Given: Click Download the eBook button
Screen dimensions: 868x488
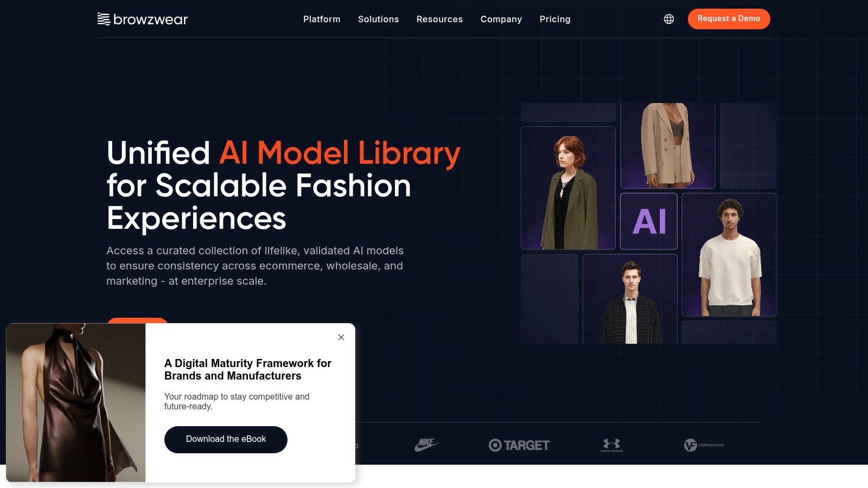Looking at the screenshot, I should [226, 439].
